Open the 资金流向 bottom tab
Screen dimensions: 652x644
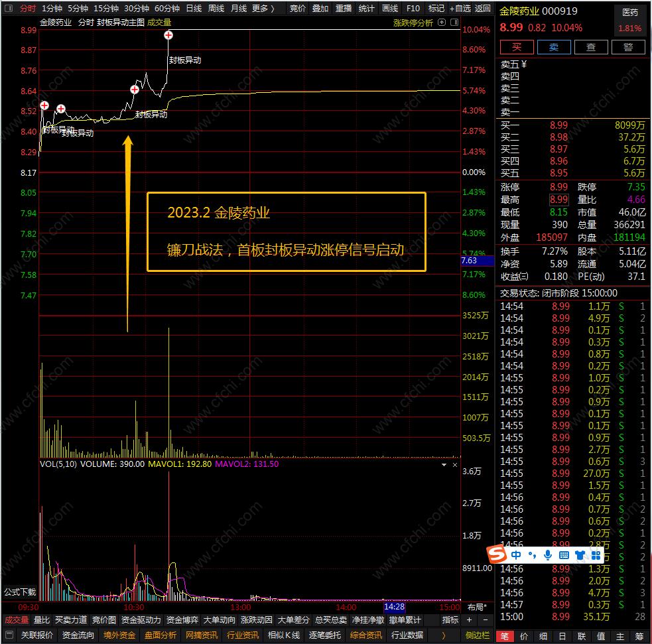pos(78,635)
